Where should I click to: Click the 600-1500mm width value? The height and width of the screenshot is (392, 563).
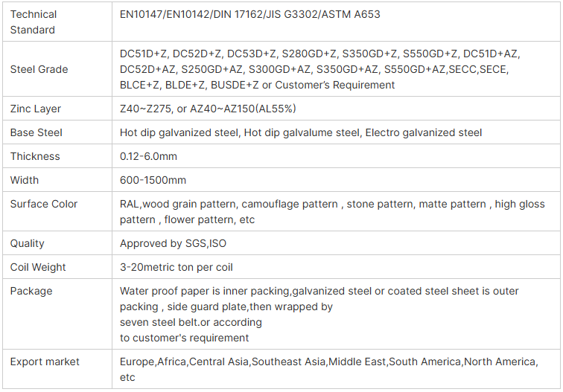[x=153, y=180]
